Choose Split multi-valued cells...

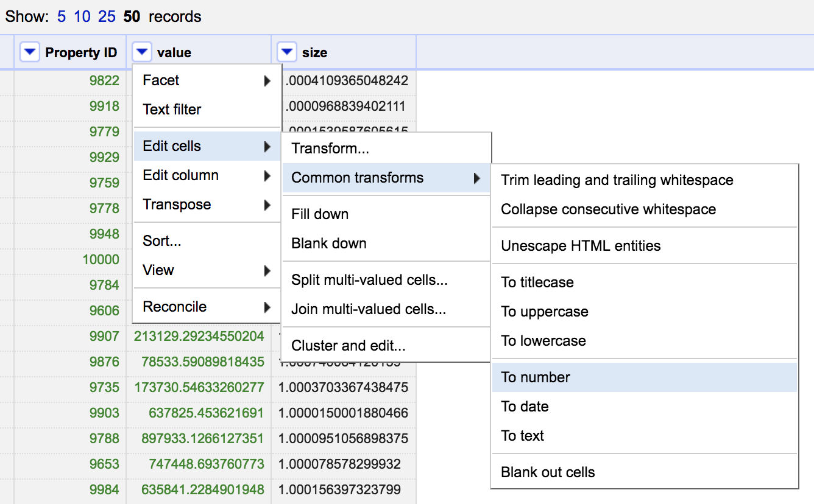[x=386, y=280]
